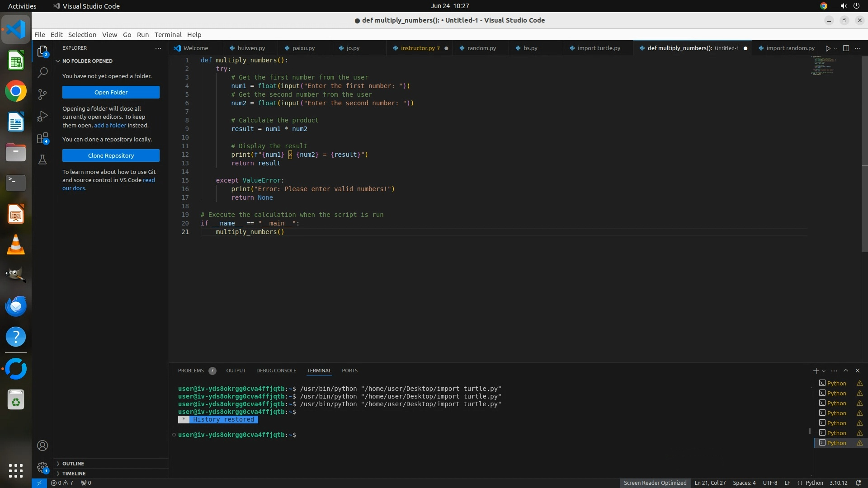
Task: Click the Accounts icon in activity bar
Action: 42,446
